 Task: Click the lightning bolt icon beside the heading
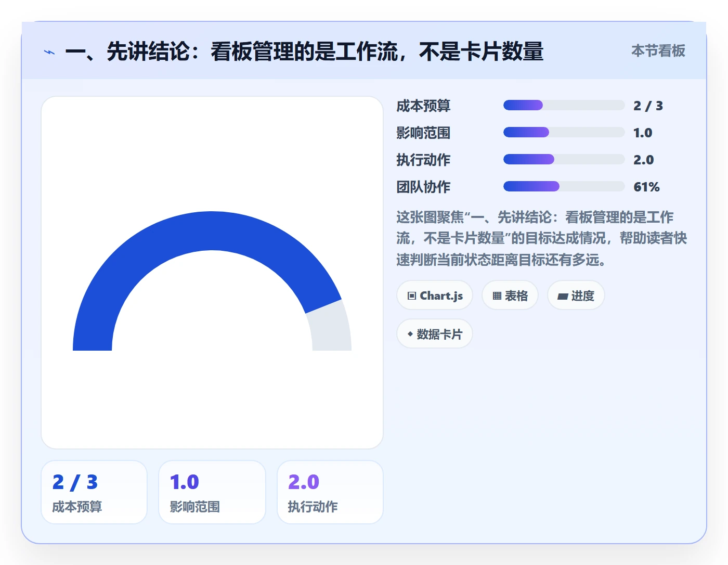click(x=49, y=52)
